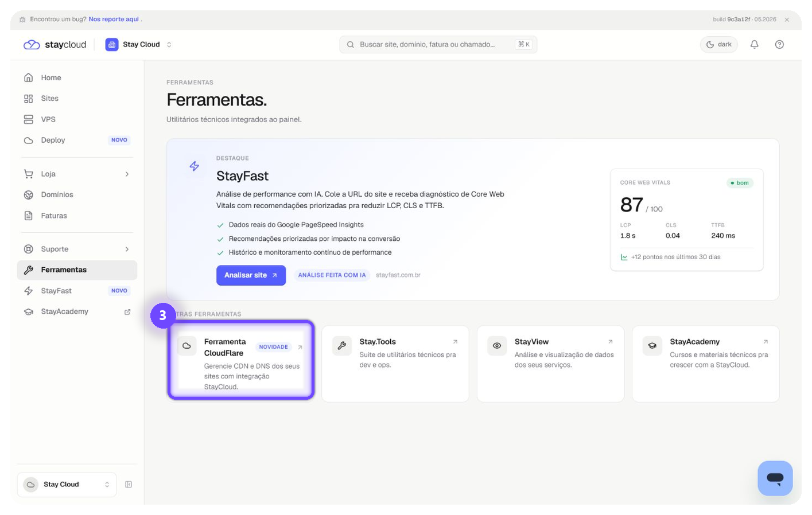
Task: Expand the Loja submenu chevron
Action: tap(127, 174)
